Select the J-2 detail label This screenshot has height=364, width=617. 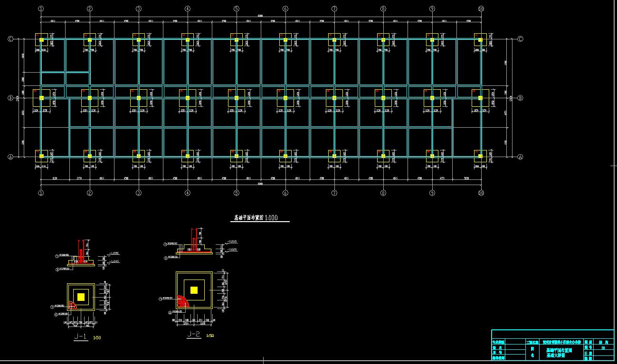point(194,335)
